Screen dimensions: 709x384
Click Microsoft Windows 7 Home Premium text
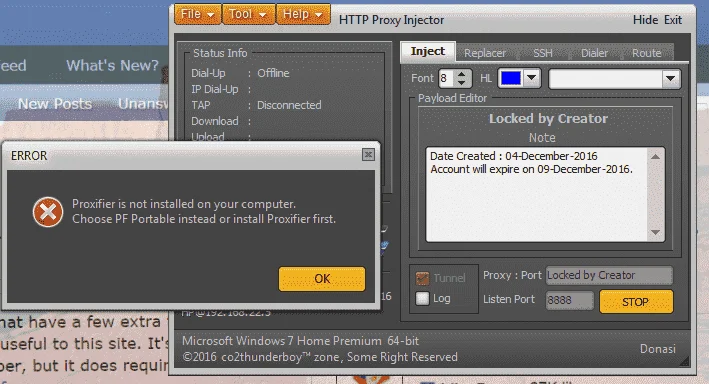click(x=300, y=341)
